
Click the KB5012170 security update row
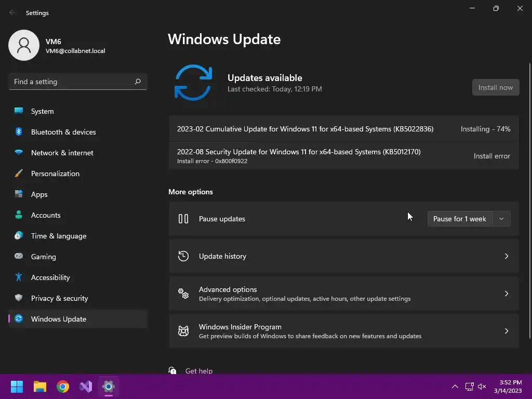point(344,156)
